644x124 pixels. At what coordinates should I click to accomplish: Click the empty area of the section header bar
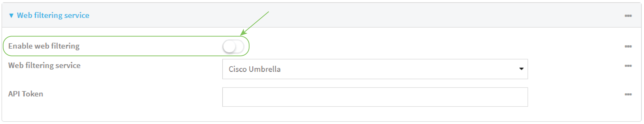click(x=350, y=15)
